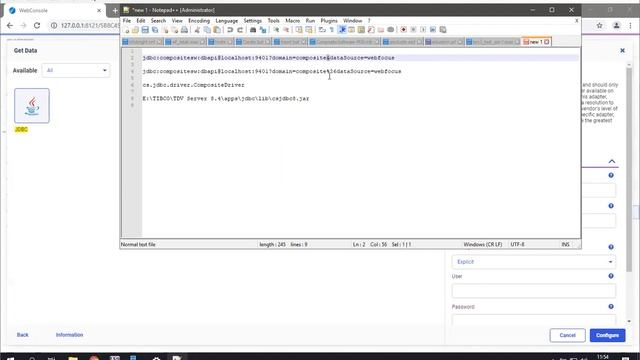This screenshot has height=360, width=640.
Task: Click the Print toolbar icon
Action: pyautogui.click(x=184, y=30)
